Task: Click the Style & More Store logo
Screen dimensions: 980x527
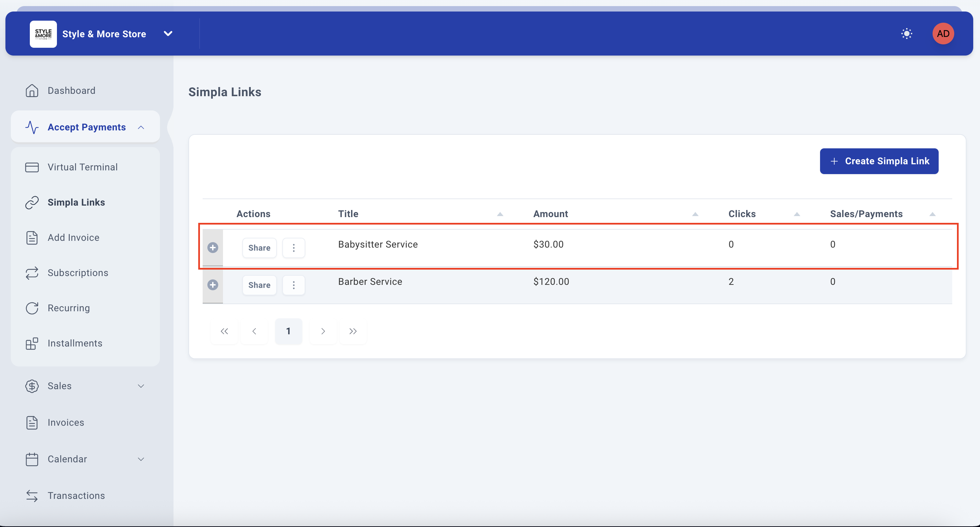Action: tap(43, 34)
